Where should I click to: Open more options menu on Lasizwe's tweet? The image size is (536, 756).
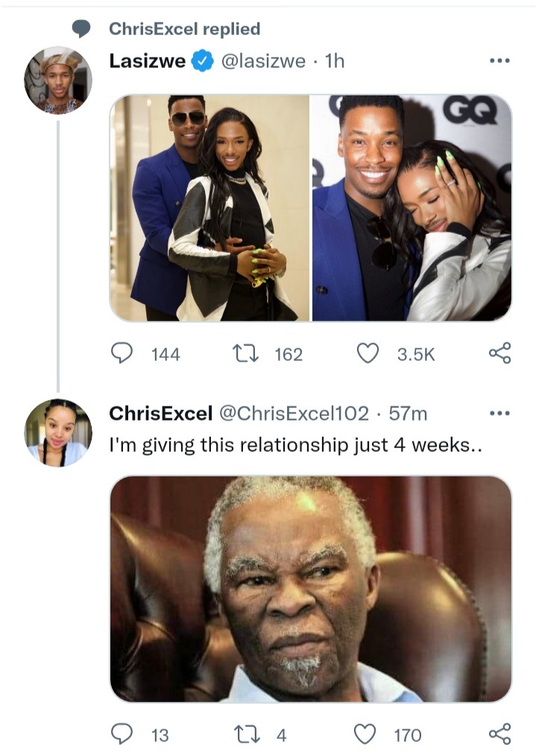pyautogui.click(x=499, y=60)
